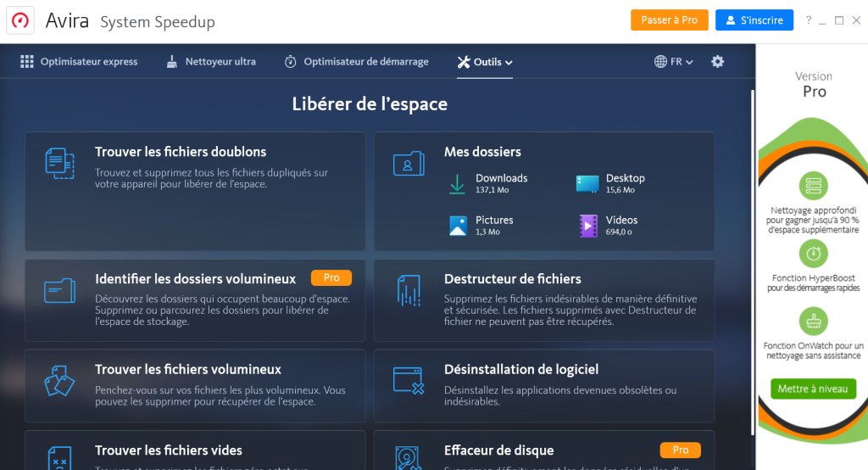The width and height of the screenshot is (868, 470).
Task: Click the Videos size 694,0 o
Action: coord(619,232)
